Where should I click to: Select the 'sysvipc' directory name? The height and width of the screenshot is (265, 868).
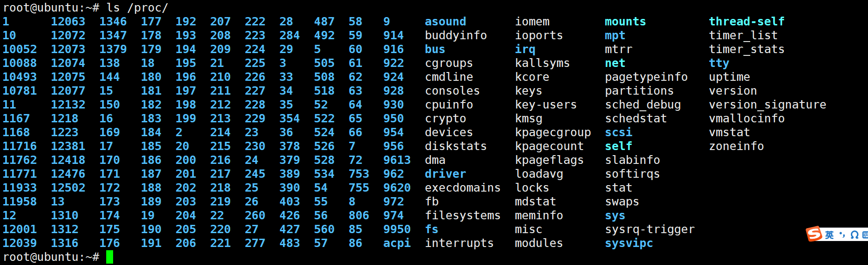coord(629,243)
